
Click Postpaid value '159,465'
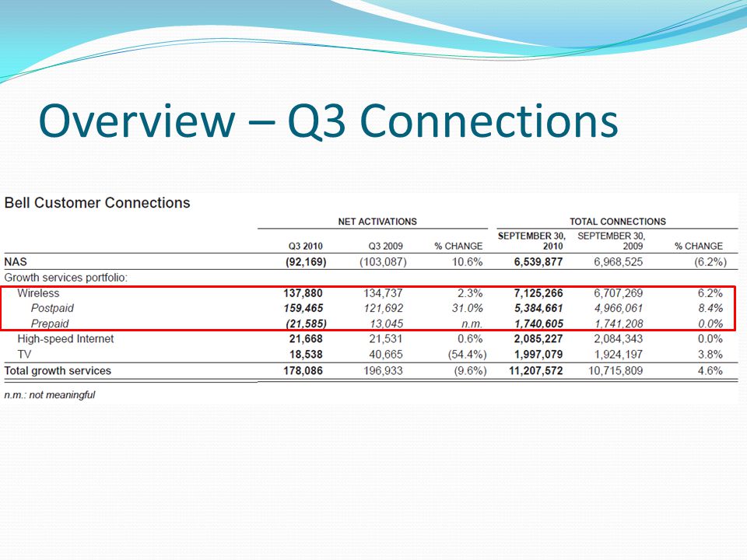pyautogui.click(x=303, y=309)
